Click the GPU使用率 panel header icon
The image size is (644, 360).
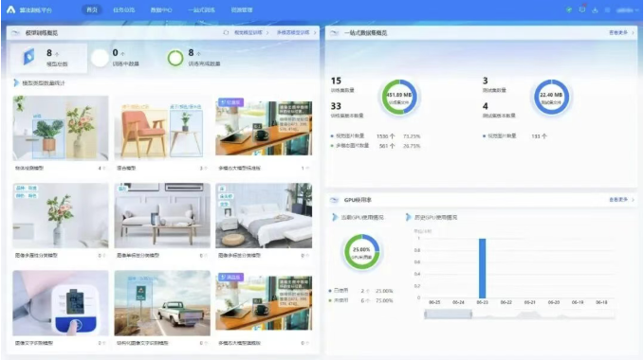pos(335,200)
